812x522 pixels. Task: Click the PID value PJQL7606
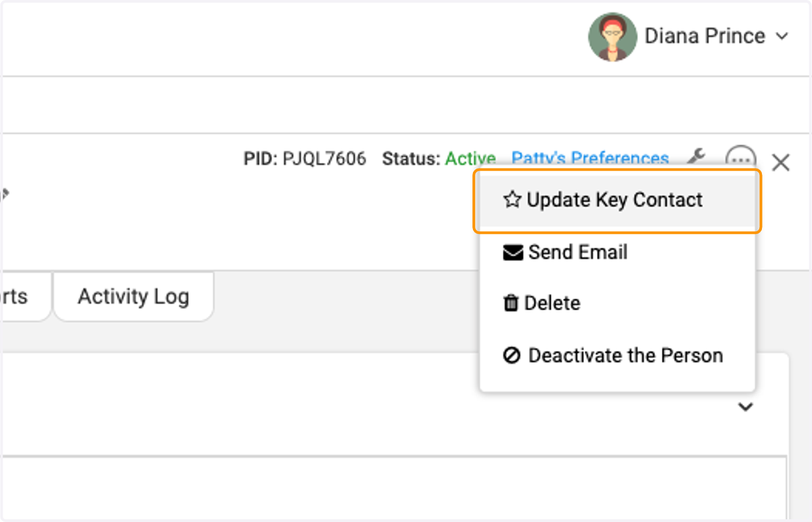coord(324,159)
